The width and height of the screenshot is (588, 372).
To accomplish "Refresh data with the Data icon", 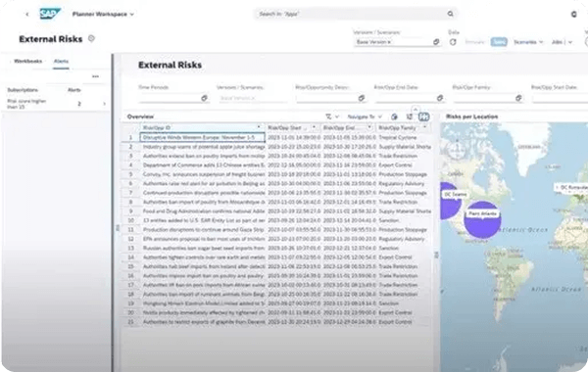I will pos(453,42).
